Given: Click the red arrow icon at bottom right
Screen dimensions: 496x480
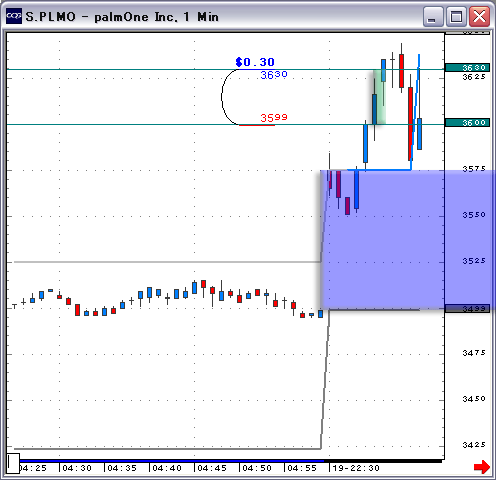Looking at the screenshot, I should [x=482, y=467].
